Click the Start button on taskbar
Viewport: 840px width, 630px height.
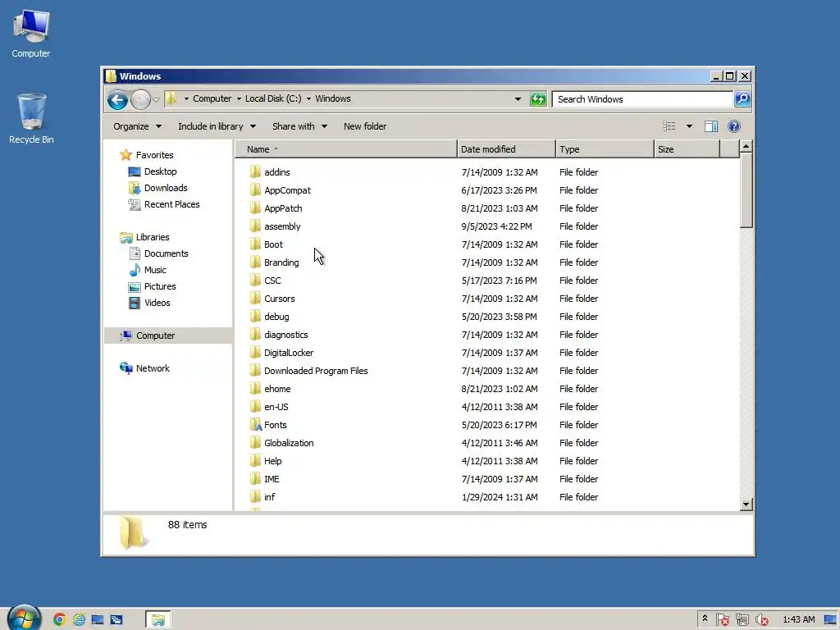(24, 619)
